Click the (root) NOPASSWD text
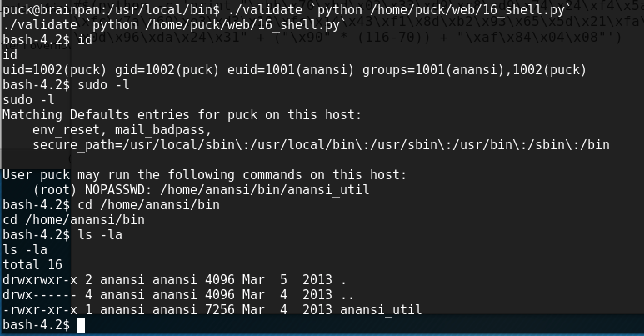 tap(92, 189)
